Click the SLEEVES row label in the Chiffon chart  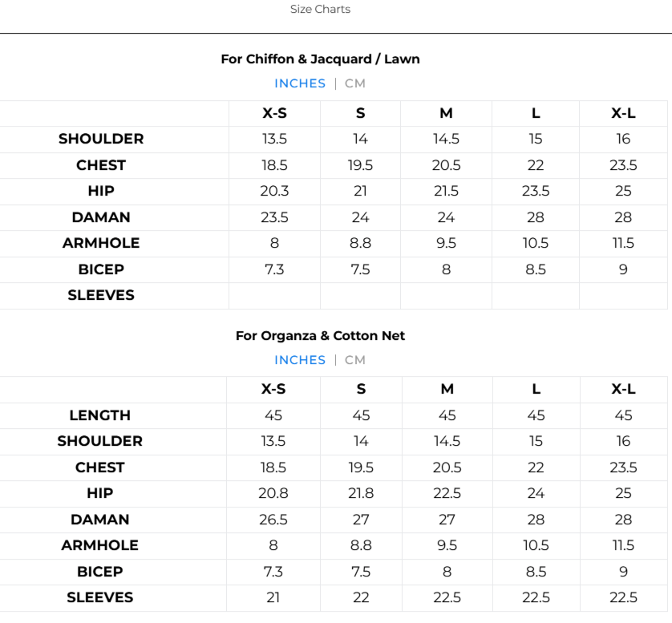[101, 295]
